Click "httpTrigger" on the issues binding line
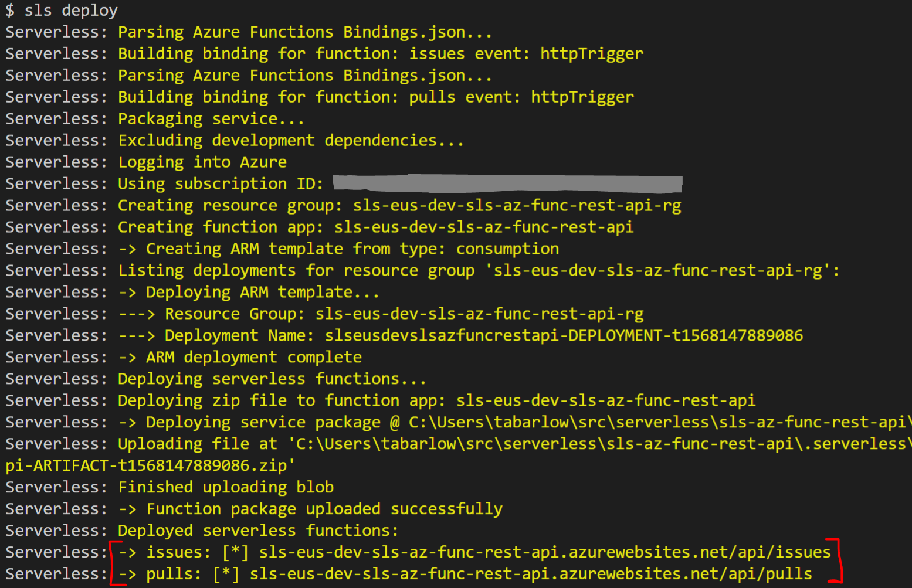The image size is (912, 588). click(x=592, y=54)
